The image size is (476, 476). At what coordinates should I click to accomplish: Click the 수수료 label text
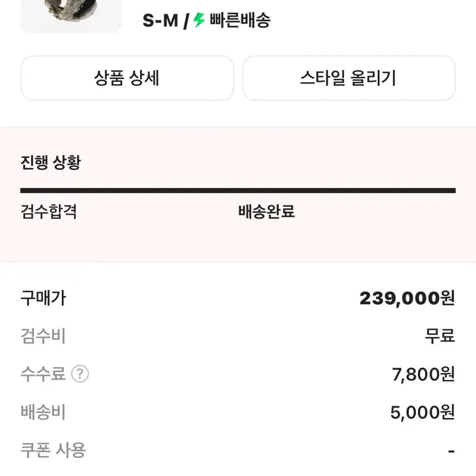coord(43,374)
